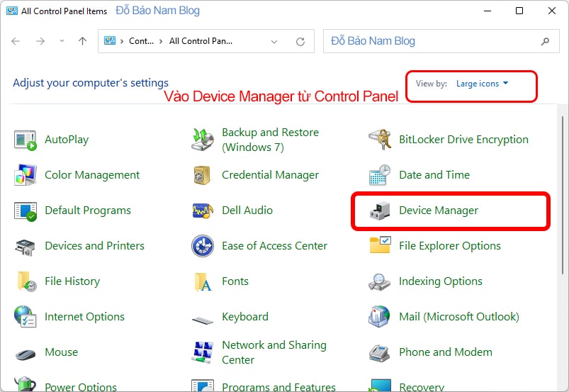Open the File History icon
The height and width of the screenshot is (392, 569).
[x=27, y=281]
